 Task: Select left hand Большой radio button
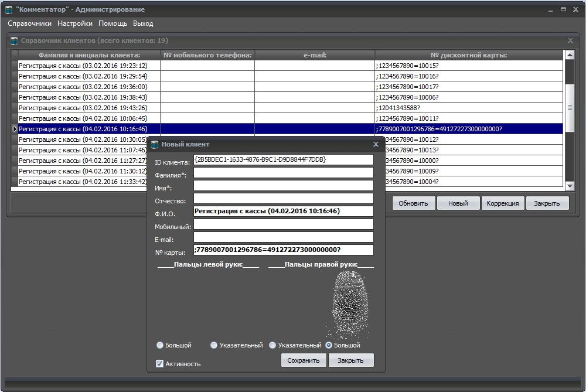(160, 345)
